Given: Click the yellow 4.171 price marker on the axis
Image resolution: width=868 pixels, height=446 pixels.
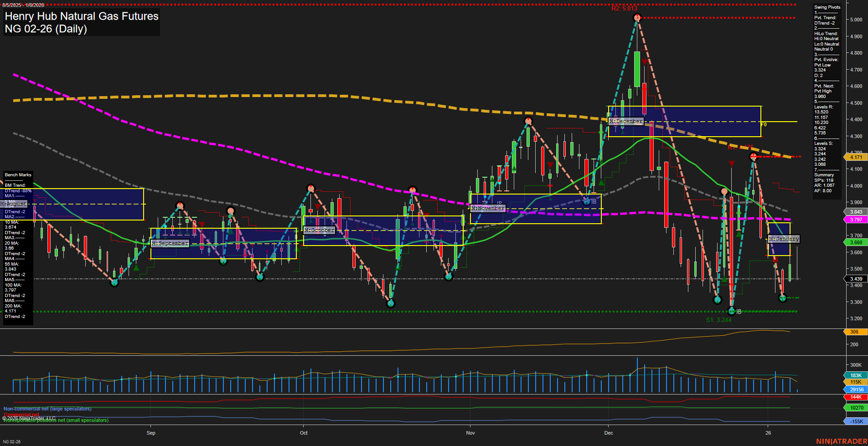Looking at the screenshot, I should click(856, 157).
